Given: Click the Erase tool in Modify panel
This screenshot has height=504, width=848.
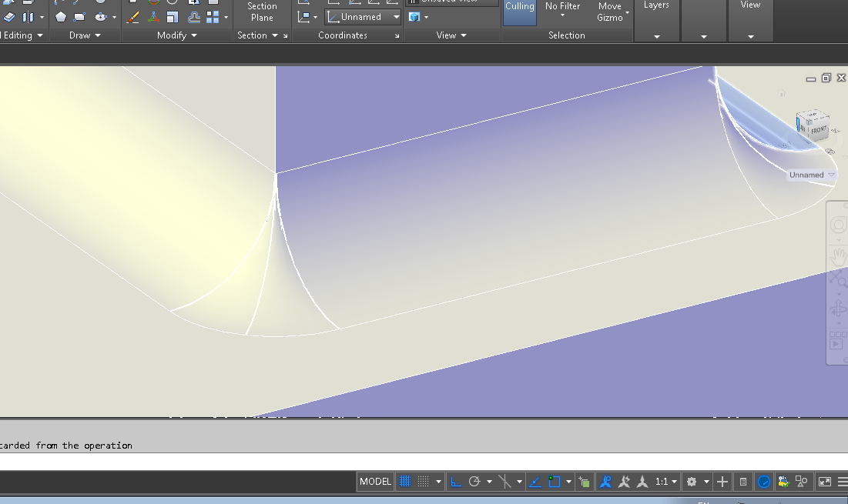Looking at the screenshot, I should (x=133, y=17).
